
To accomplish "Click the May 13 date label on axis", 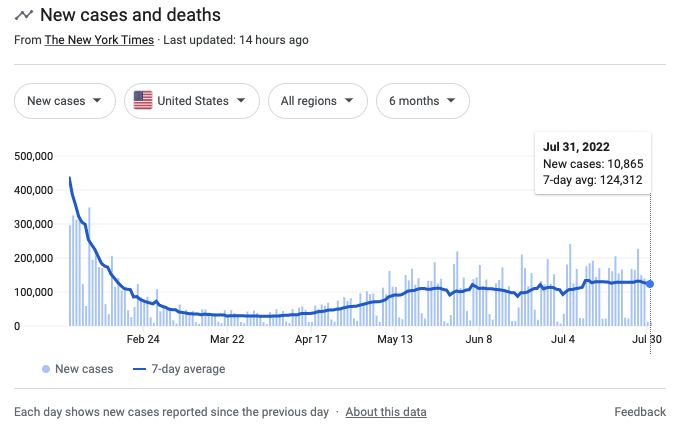I will [395, 339].
